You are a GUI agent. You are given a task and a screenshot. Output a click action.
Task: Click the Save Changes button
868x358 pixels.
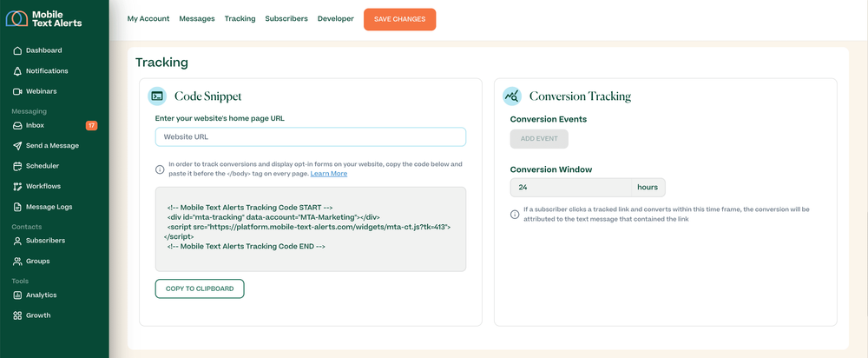pyautogui.click(x=399, y=19)
